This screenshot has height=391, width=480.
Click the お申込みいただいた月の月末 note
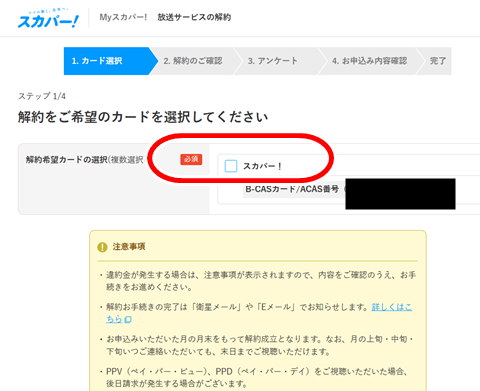[x=257, y=345]
